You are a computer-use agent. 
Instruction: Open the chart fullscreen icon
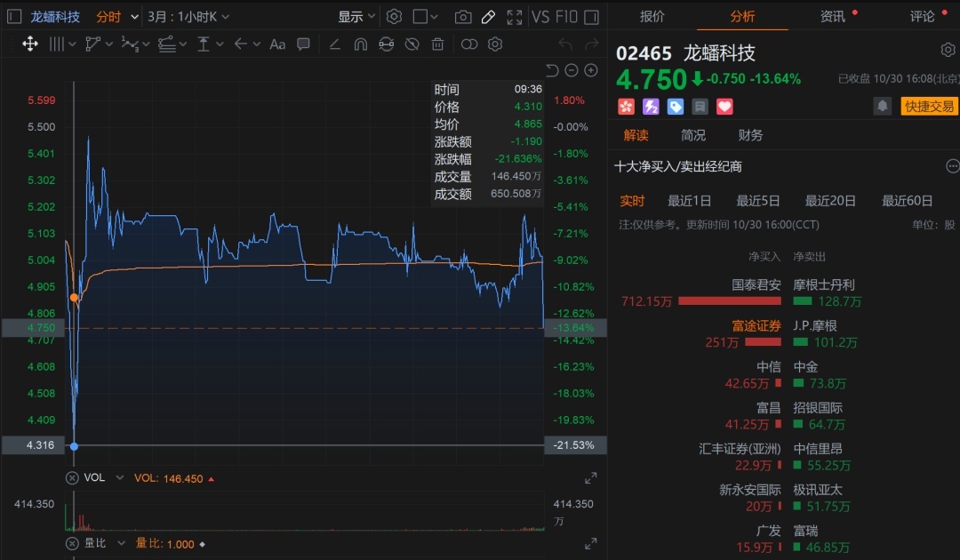pyautogui.click(x=514, y=17)
